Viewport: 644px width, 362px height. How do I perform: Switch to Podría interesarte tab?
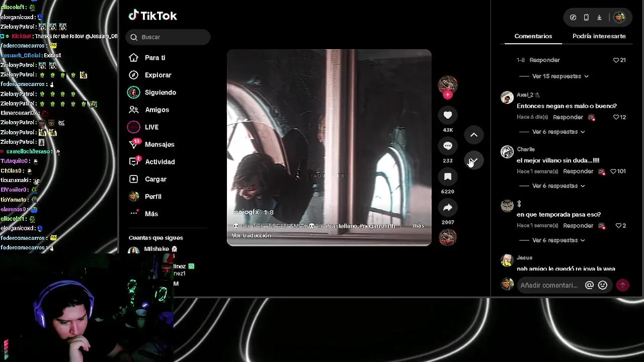pos(599,36)
